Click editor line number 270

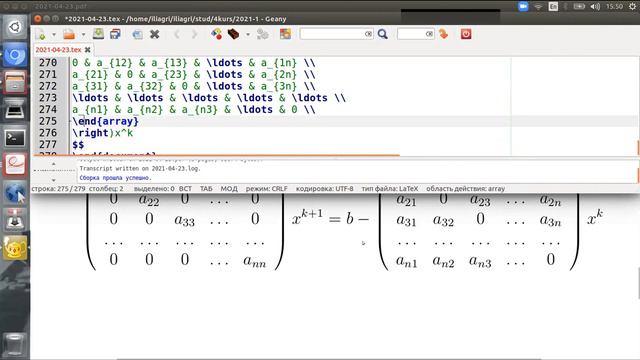(x=48, y=63)
